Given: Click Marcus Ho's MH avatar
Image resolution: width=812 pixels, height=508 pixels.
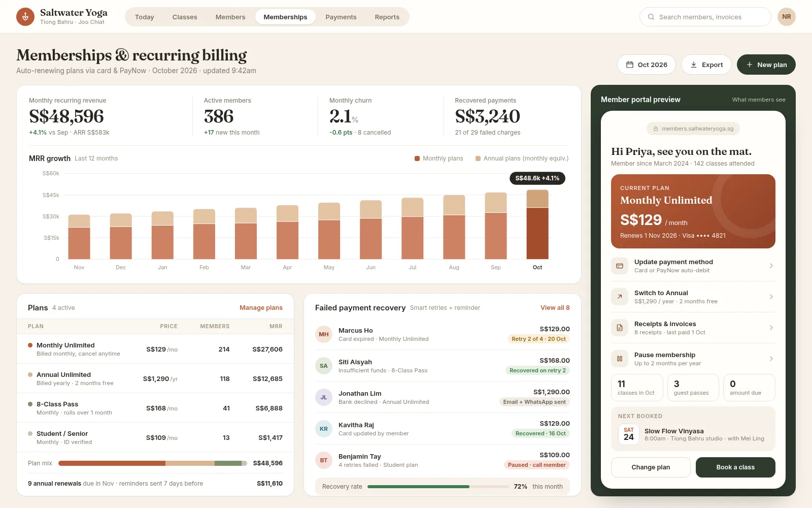Looking at the screenshot, I should (324, 334).
